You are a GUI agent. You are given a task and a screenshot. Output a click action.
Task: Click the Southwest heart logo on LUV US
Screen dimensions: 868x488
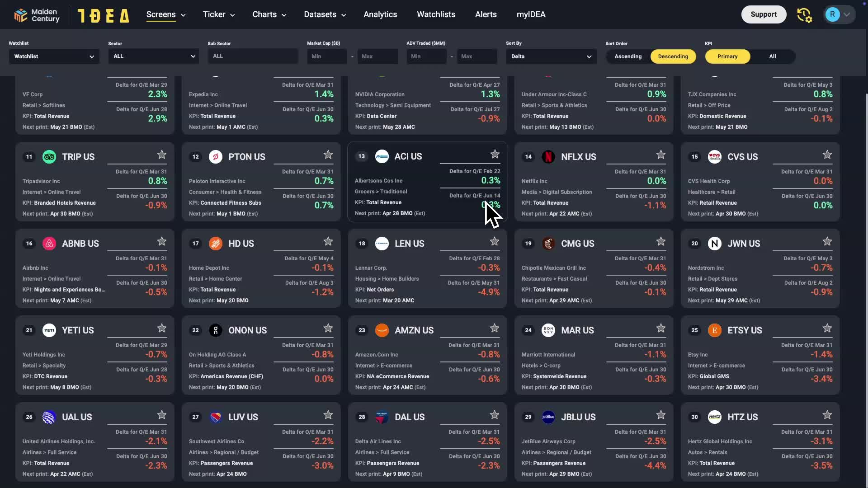click(x=216, y=417)
